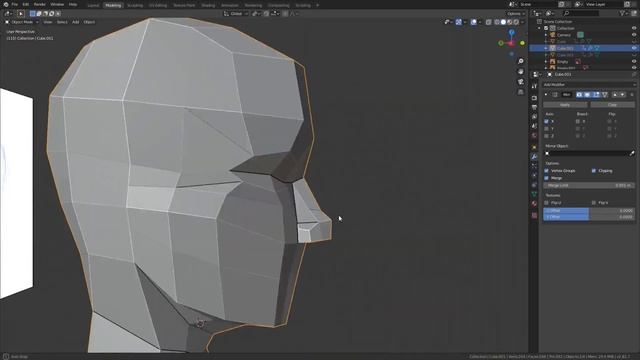This screenshot has width=640, height=360.
Task: Switch to the UV Editing workspace tab
Action: (x=158, y=5)
